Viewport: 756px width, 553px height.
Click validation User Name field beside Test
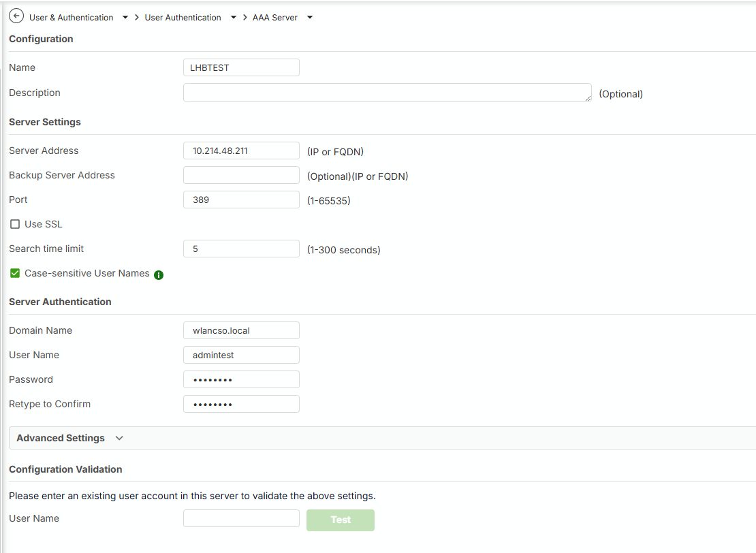point(241,518)
